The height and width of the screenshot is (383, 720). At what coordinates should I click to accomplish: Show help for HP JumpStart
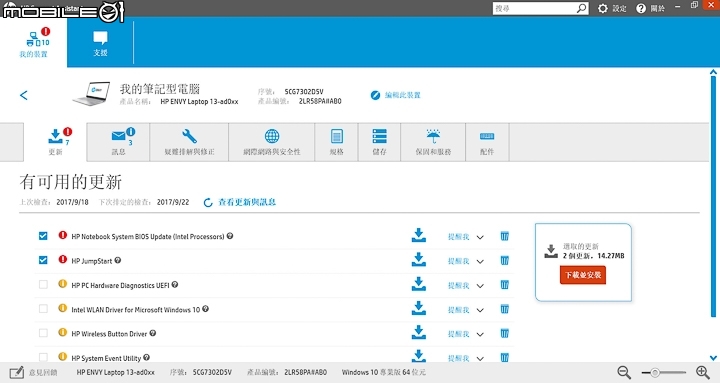click(x=118, y=260)
